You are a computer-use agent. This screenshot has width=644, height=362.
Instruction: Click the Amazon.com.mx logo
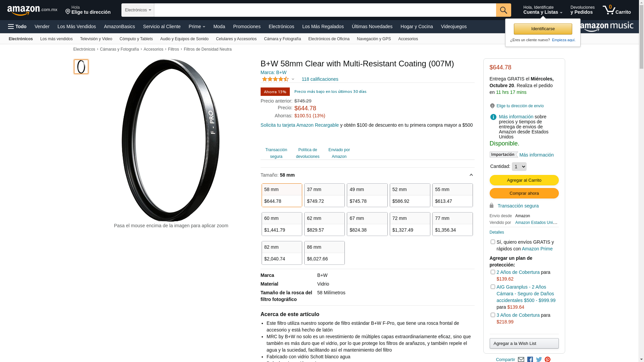(32, 10)
